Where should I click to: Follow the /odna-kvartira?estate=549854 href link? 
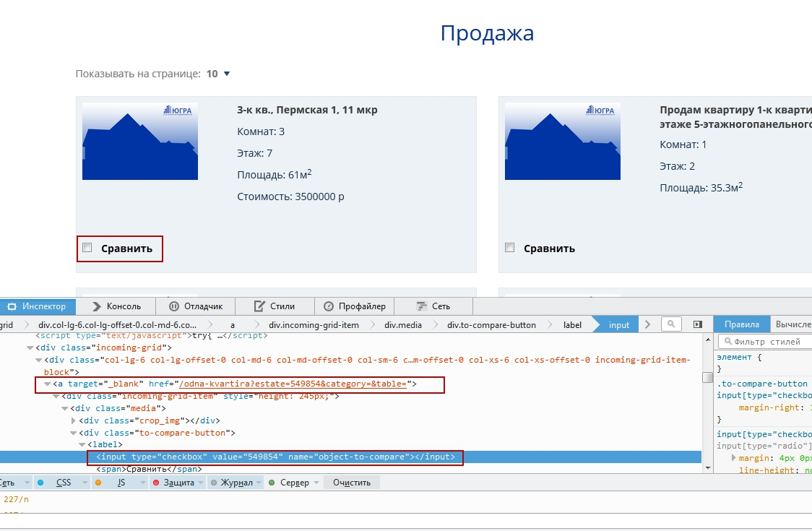(x=293, y=384)
